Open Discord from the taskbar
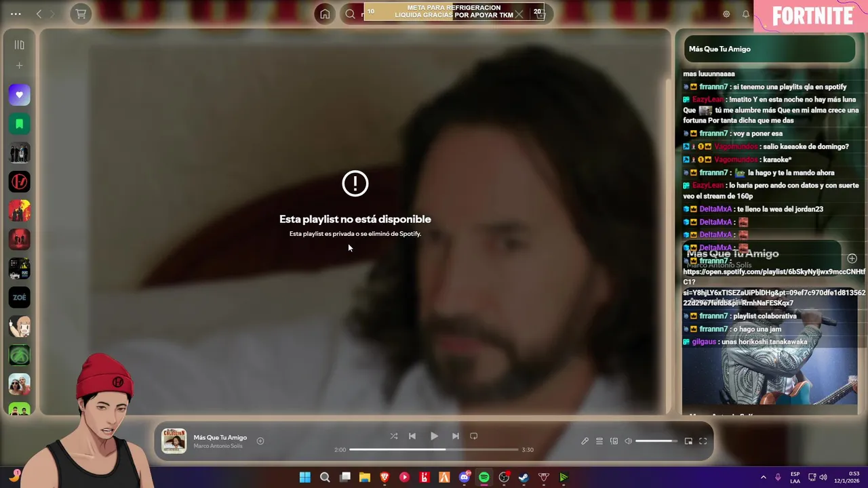This screenshot has width=868, height=488. 465,477
